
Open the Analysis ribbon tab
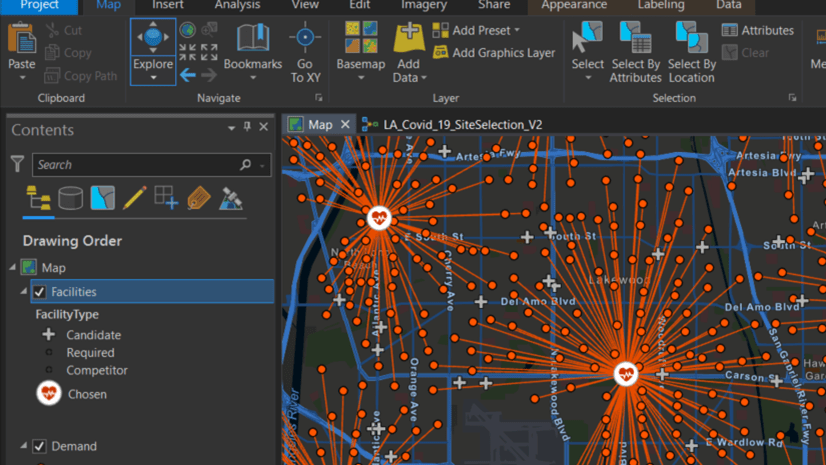pyautogui.click(x=237, y=6)
